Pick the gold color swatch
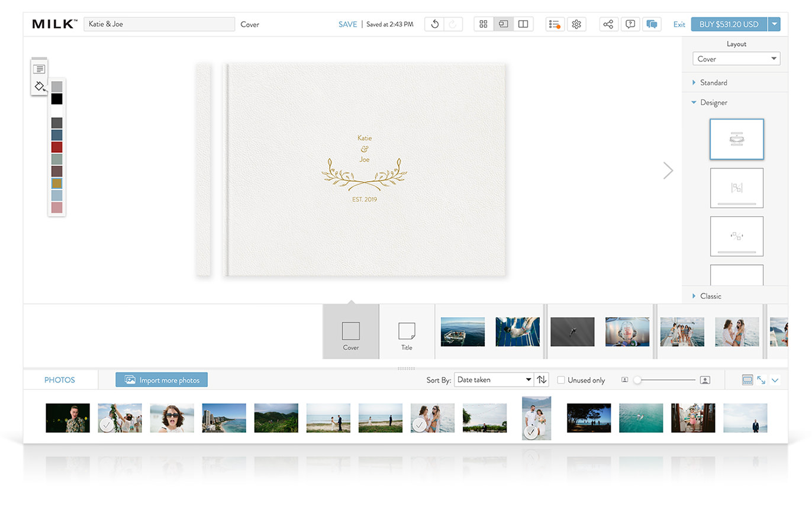The image size is (812, 509). [57, 183]
